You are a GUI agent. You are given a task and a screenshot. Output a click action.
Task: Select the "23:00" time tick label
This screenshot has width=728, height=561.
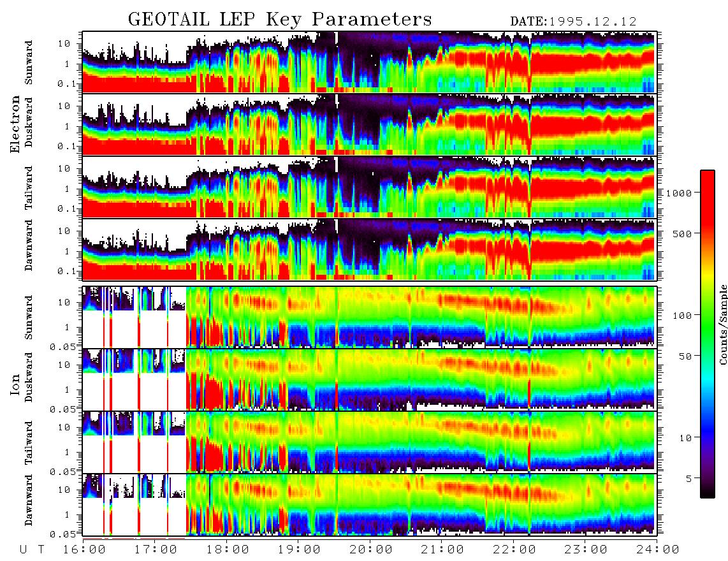point(585,550)
